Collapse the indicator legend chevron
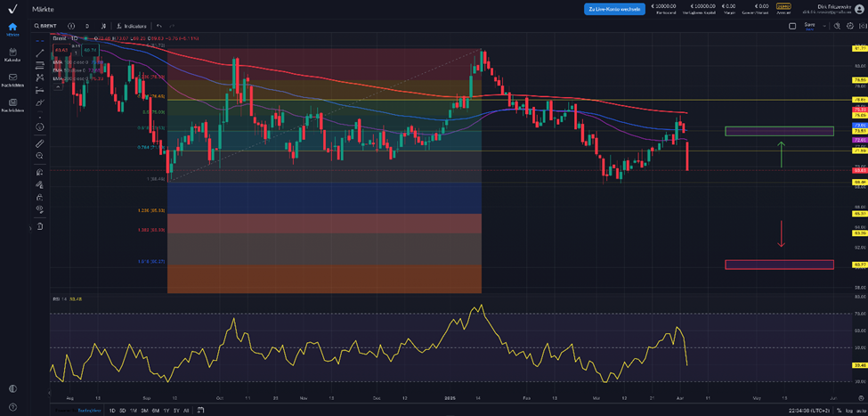Image resolution: width=868 pixels, height=416 pixels. 54,86
